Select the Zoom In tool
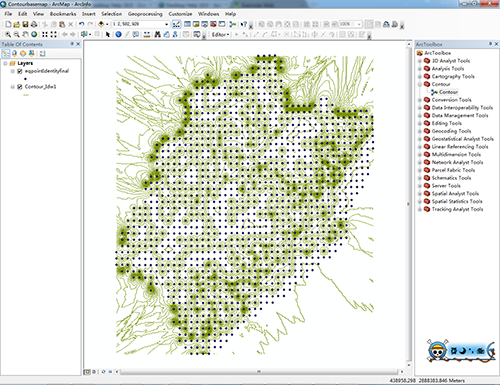The image size is (500, 385). 8,34
